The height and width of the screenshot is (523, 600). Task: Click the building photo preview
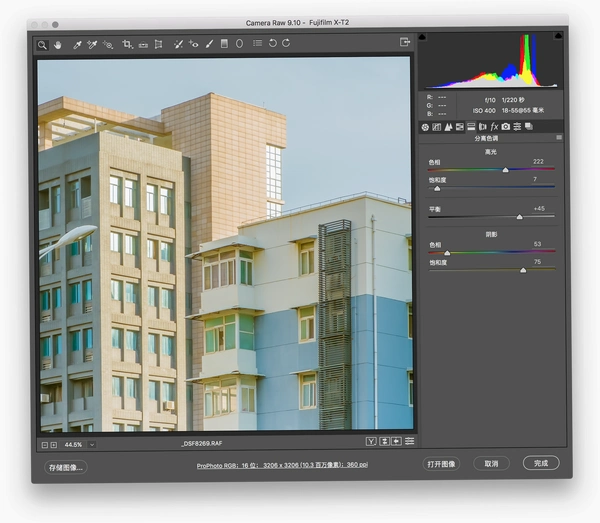tap(225, 244)
